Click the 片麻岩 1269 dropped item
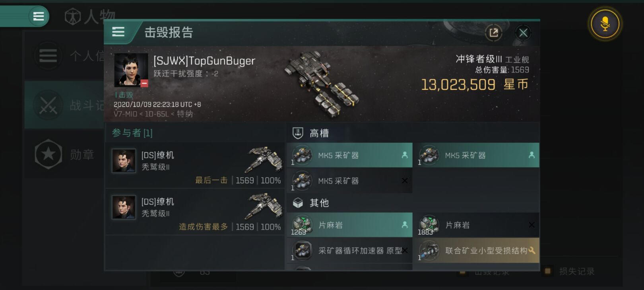Image resolution: width=644 pixels, height=290 pixels. 349,225
